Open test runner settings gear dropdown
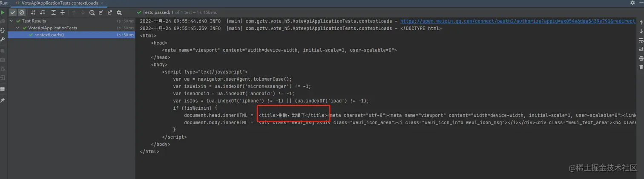Image resolution: width=644 pixels, height=179 pixels. 119,12
